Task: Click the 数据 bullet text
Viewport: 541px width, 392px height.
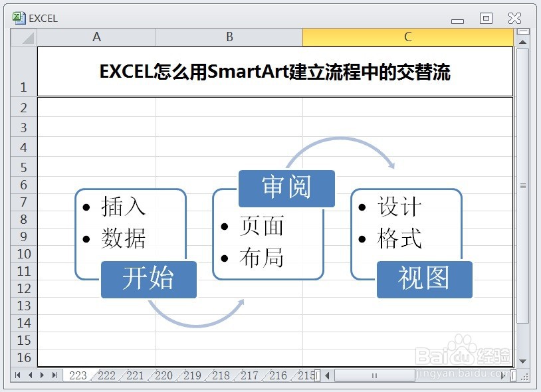Action: 123,239
